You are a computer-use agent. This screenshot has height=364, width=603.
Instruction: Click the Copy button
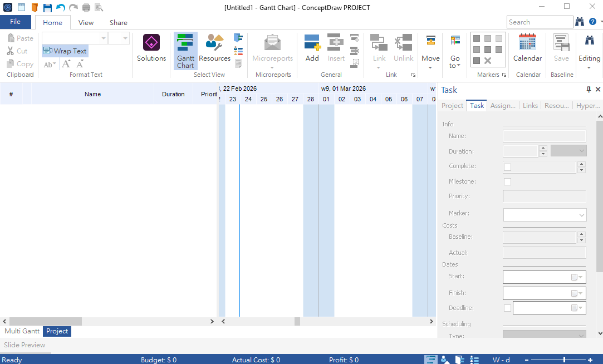(20, 64)
